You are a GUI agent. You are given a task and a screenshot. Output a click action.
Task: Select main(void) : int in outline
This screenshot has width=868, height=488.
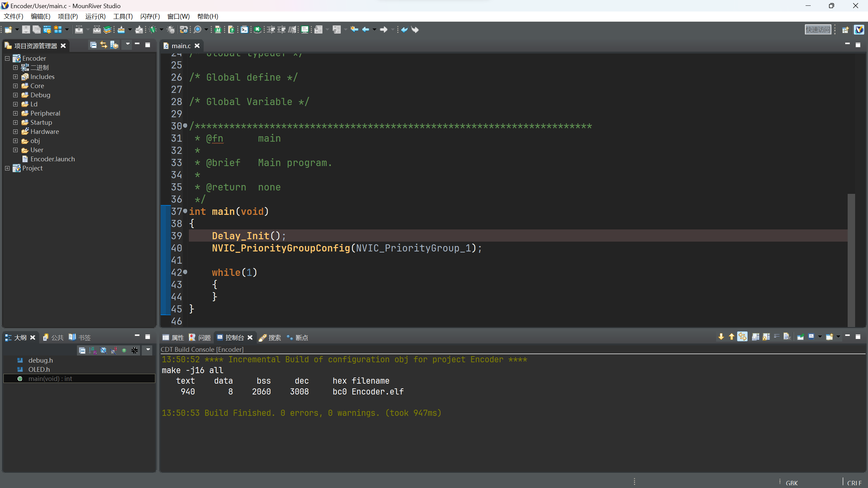pos(79,379)
